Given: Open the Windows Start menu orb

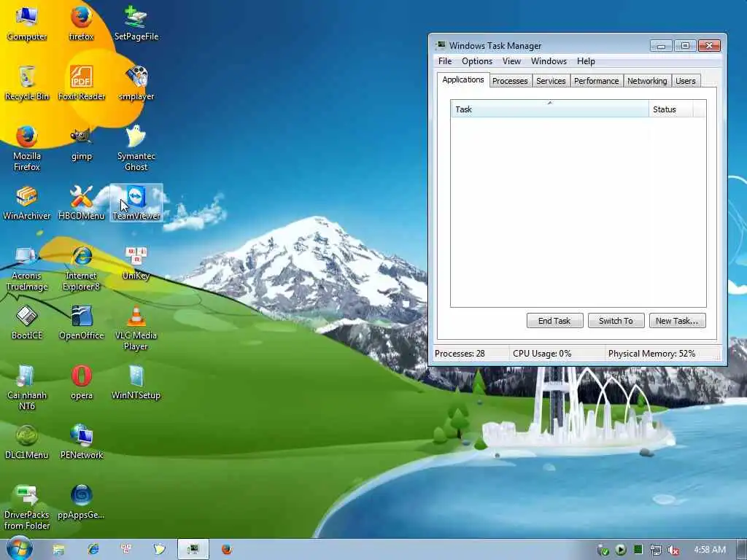Looking at the screenshot, I should (x=19, y=548).
